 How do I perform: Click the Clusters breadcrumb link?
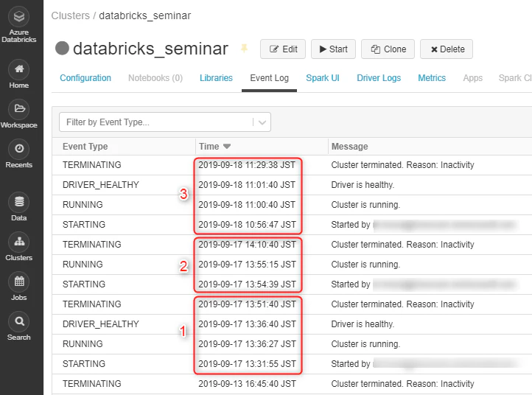[71, 15]
